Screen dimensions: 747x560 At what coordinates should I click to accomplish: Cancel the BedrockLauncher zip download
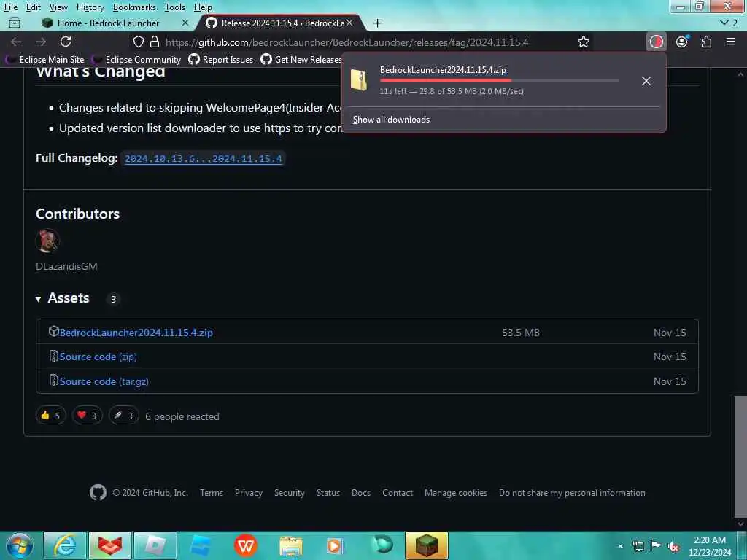(x=646, y=81)
